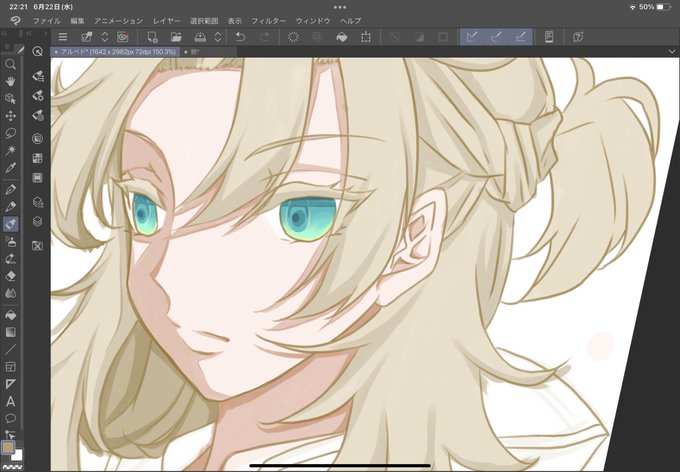The height and width of the screenshot is (472, 680).
Task: Undo the last action
Action: pos(240,37)
